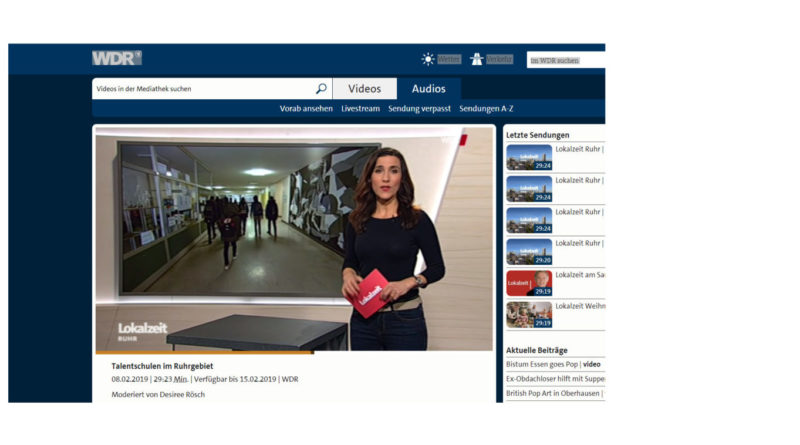Open the Verkehr link
The width and height of the screenshot is (800, 445).
pos(499,59)
